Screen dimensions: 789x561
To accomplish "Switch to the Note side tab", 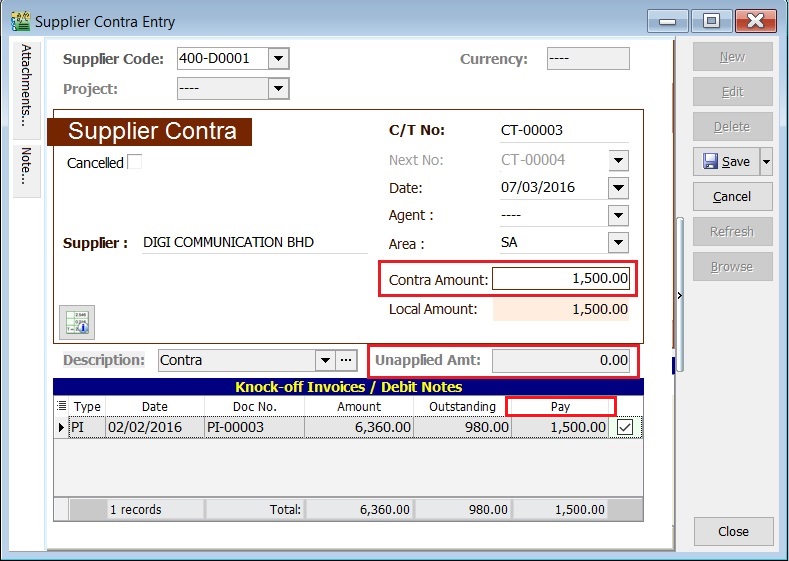I will [x=26, y=167].
